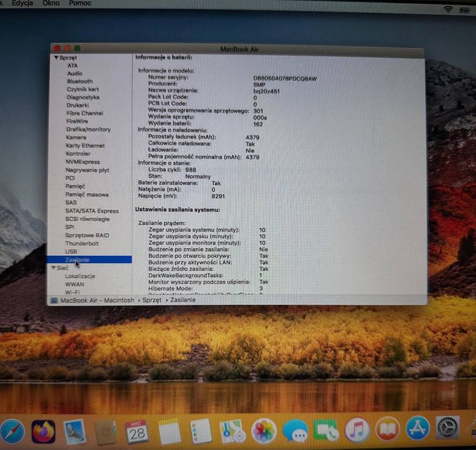Select SPI in the sidebar
Viewport: 476px width, 450px height.
pos(70,227)
